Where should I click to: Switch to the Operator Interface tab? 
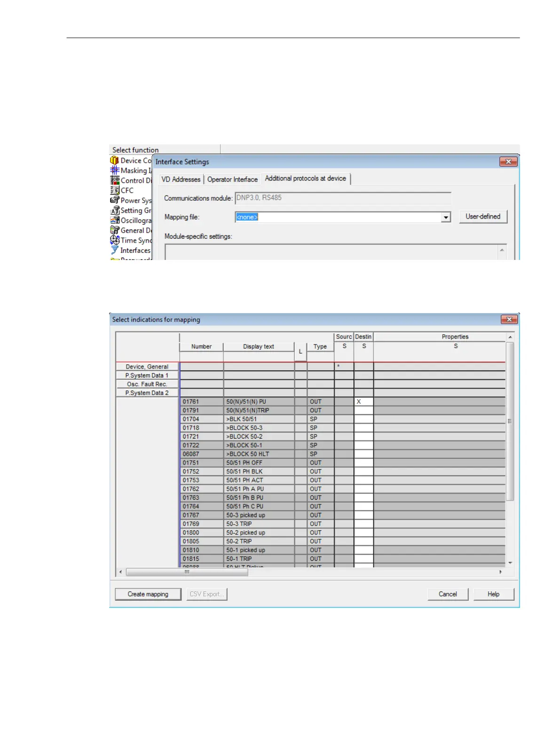point(232,180)
